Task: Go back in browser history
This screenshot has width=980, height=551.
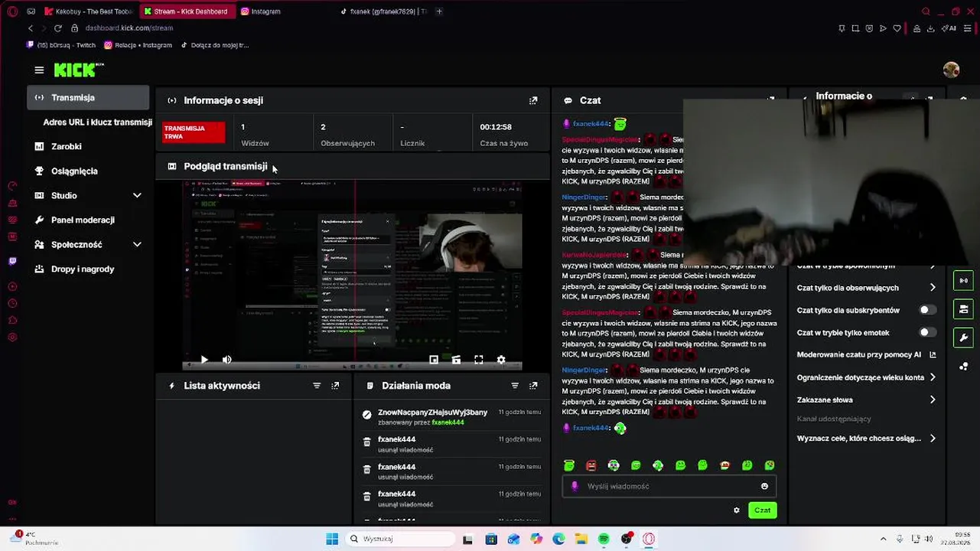Action: point(31,28)
